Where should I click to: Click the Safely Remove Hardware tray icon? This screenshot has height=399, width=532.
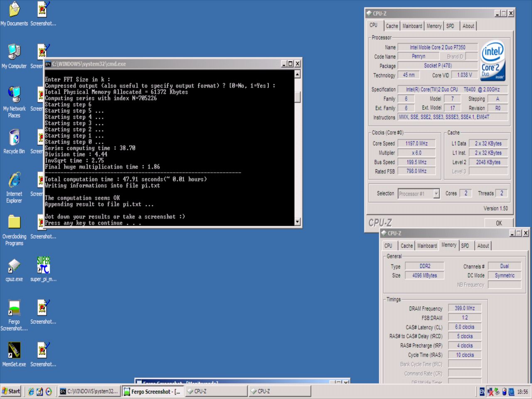(x=497, y=392)
